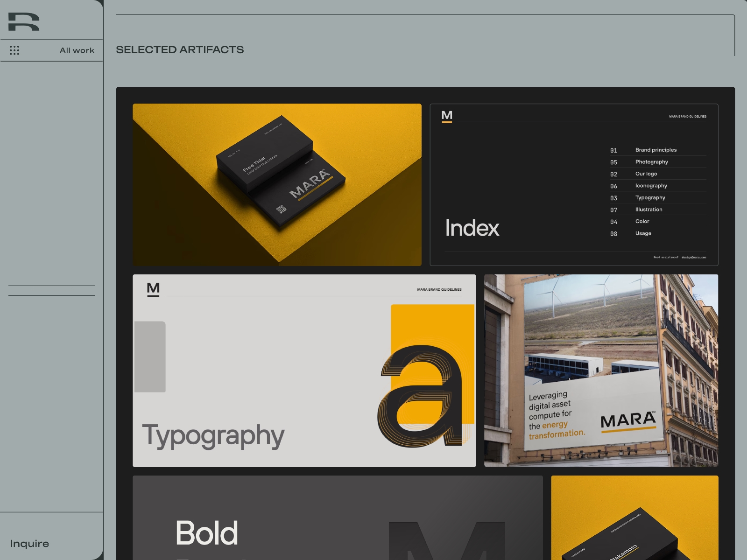Open the Typography guidelines slide
This screenshot has height=560, width=747.
(304, 371)
